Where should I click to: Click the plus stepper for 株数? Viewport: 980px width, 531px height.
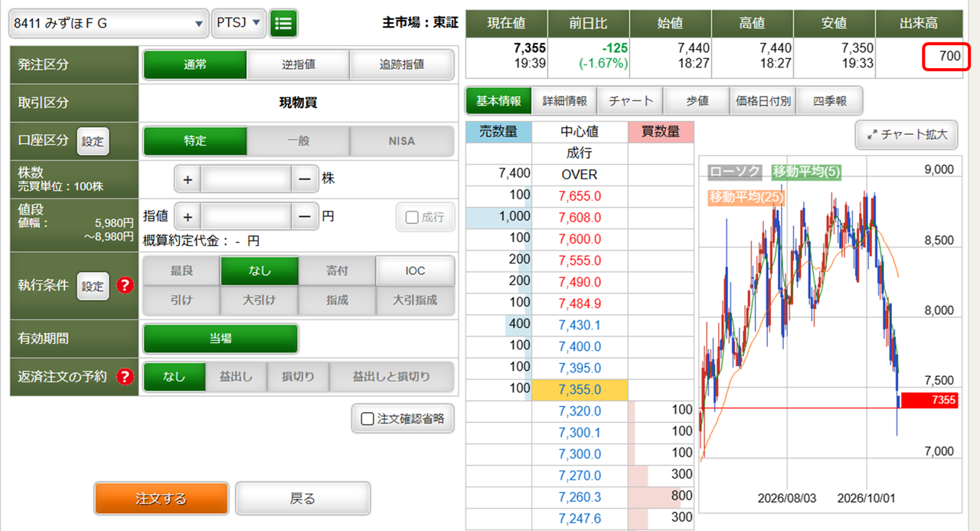188,179
